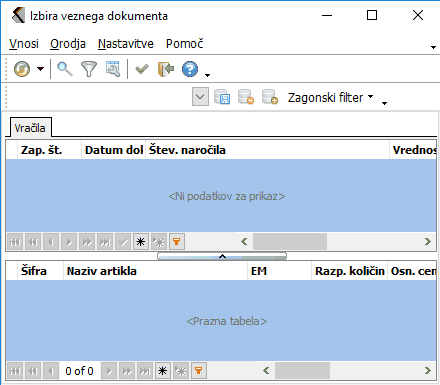Go to last record in upper navigator
Screen dimensions: 440x385
click(x=105, y=241)
